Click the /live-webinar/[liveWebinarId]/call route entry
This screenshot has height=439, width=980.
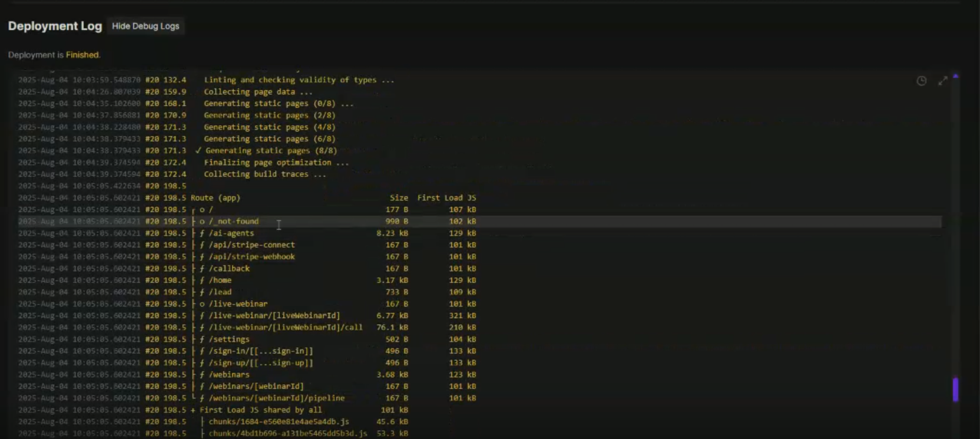[x=286, y=328]
